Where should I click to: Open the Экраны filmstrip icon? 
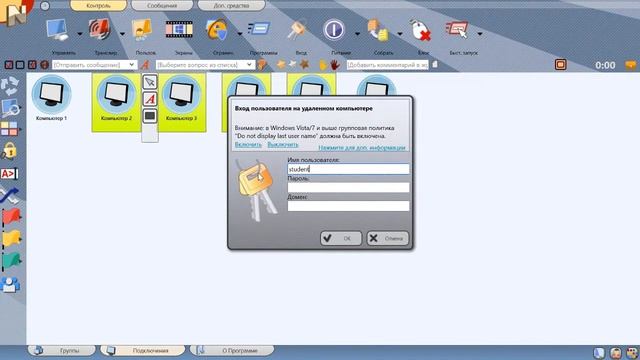(179, 30)
